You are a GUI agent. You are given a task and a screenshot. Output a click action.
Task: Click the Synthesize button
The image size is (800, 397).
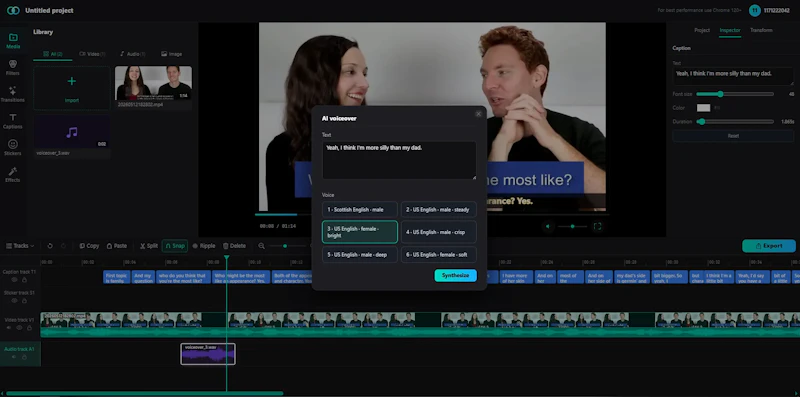pos(456,276)
